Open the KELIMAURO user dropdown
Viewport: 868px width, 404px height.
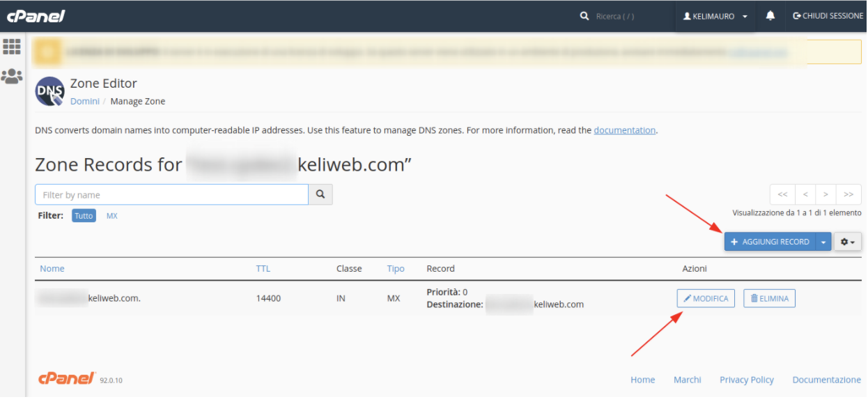(715, 16)
